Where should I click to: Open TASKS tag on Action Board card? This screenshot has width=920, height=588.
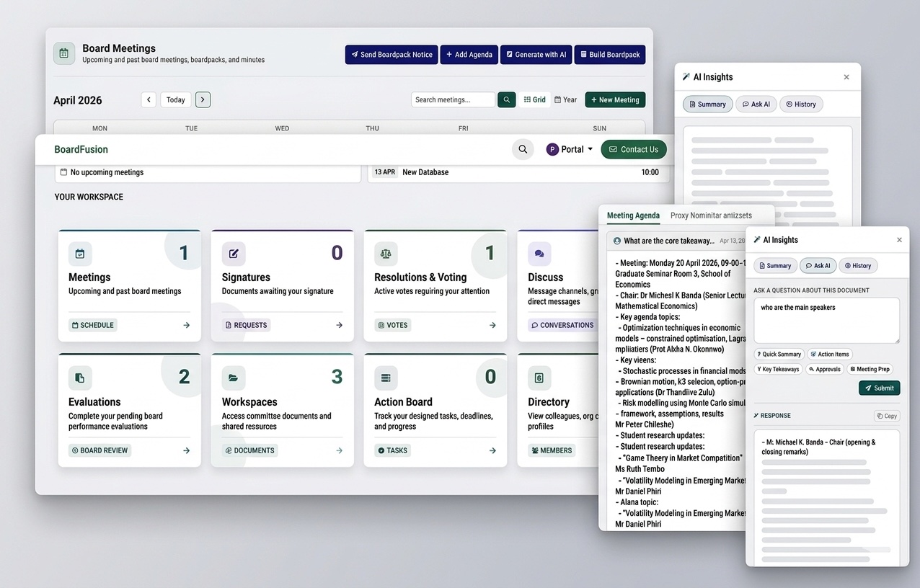pyautogui.click(x=393, y=450)
